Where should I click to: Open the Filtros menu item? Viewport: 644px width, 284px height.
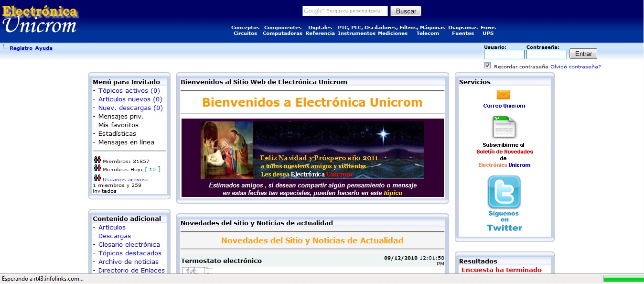pos(408,28)
